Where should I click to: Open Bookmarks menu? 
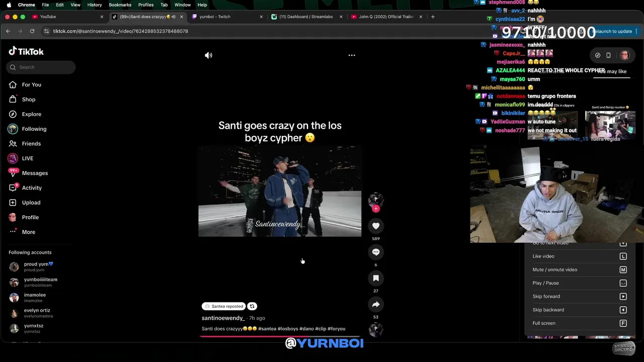pyautogui.click(x=120, y=5)
